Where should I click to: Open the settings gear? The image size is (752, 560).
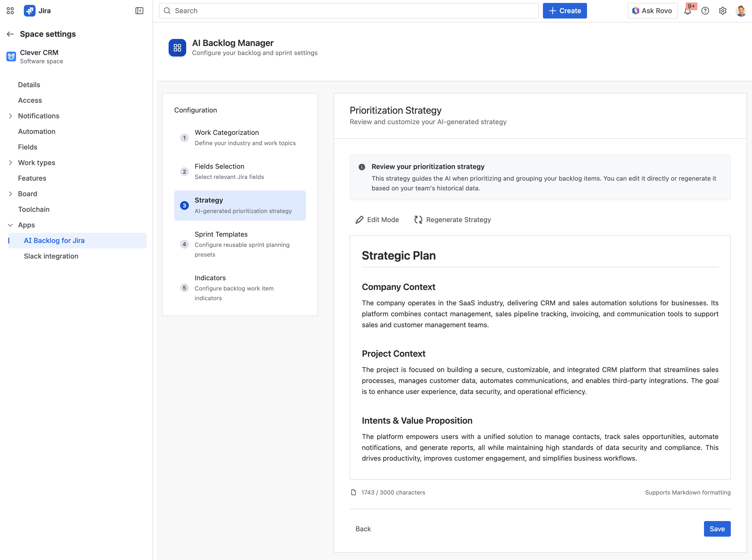(723, 10)
